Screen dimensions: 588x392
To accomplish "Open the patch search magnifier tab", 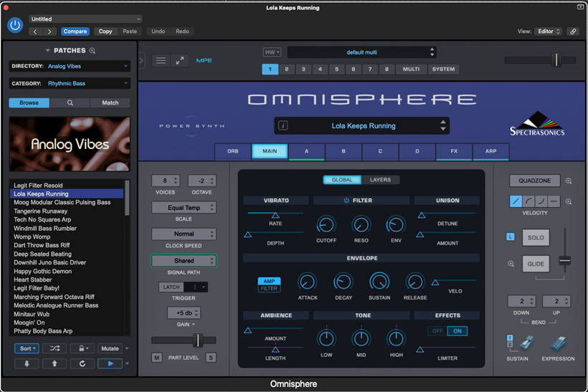I will 70,102.
